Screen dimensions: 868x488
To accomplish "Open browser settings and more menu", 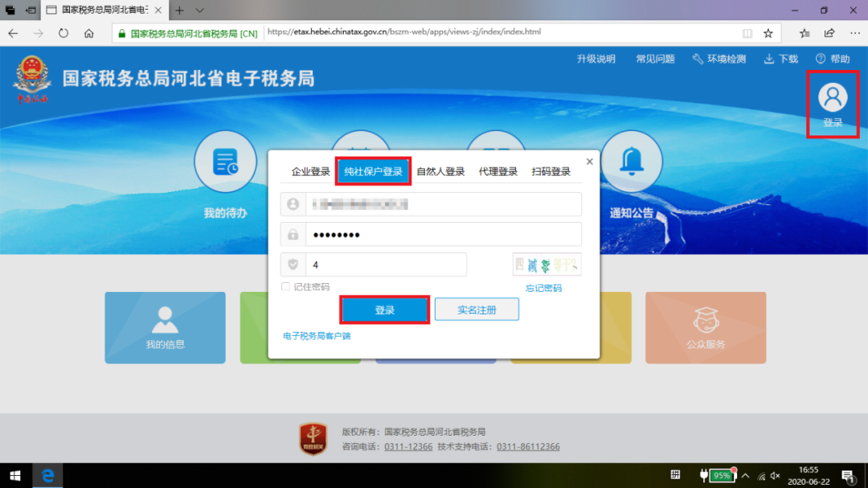I will point(854,33).
